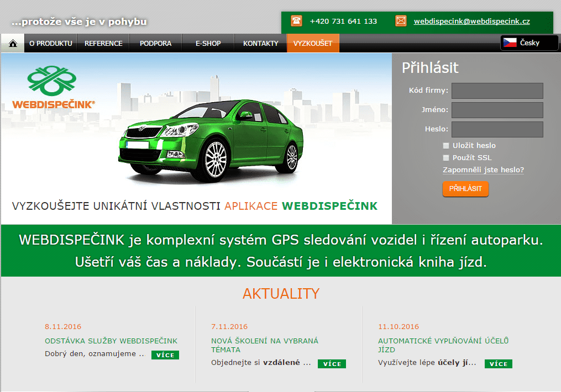Focus the Kód firmy input field
Viewport: 561px width, 392px height.
497,91
